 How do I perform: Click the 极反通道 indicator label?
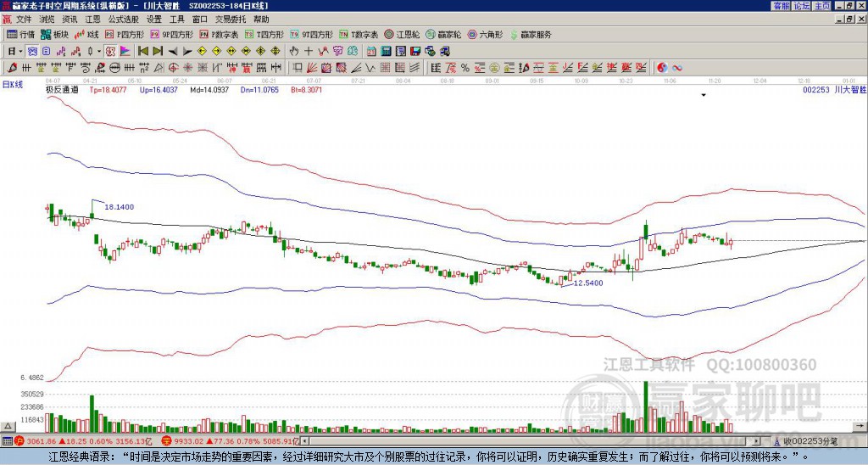pyautogui.click(x=62, y=90)
